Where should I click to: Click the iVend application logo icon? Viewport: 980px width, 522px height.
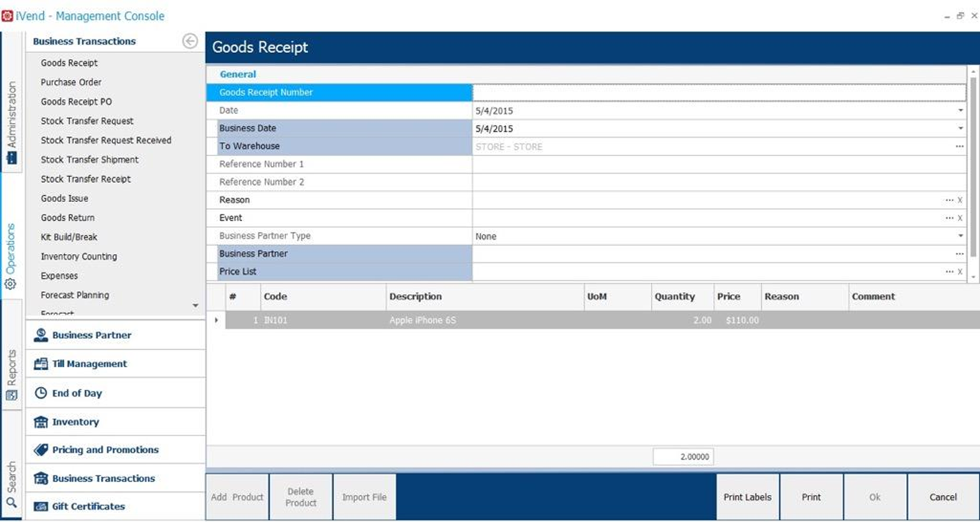pyautogui.click(x=7, y=15)
